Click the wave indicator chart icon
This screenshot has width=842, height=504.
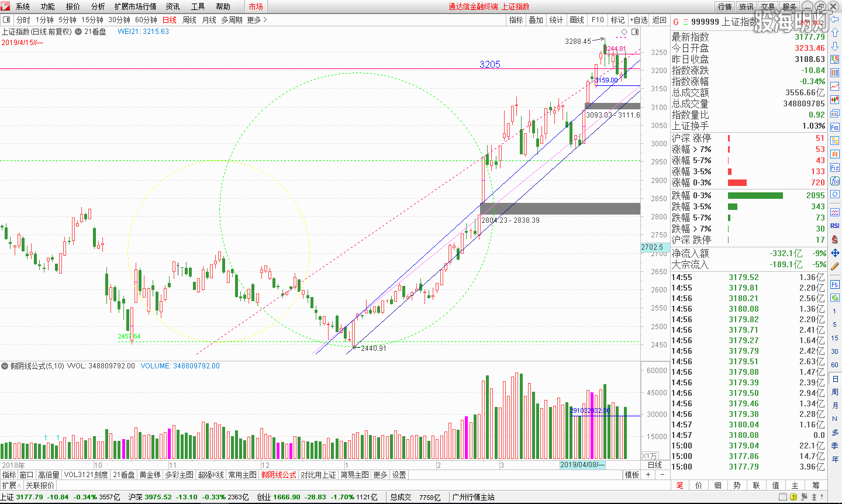pyautogui.click(x=835, y=212)
